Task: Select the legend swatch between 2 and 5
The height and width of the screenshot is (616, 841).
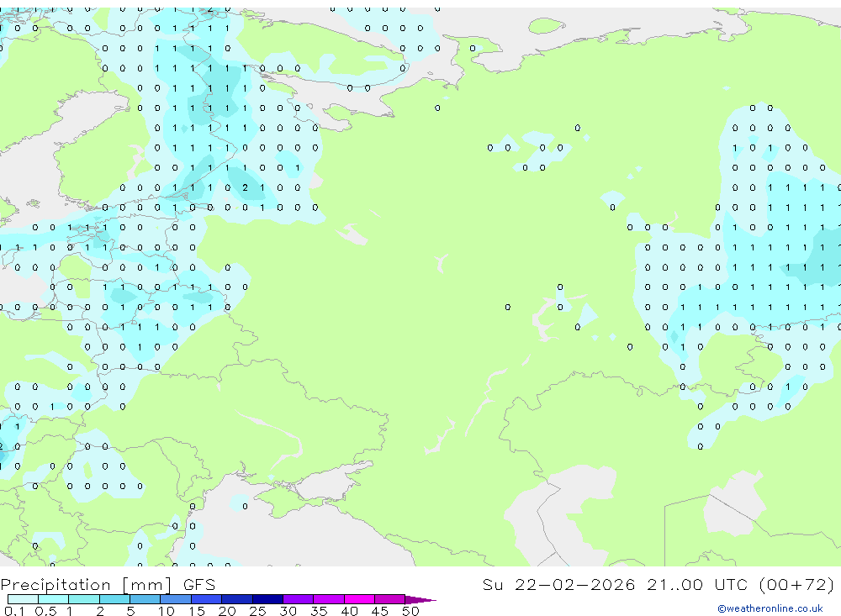Action: [x=114, y=599]
